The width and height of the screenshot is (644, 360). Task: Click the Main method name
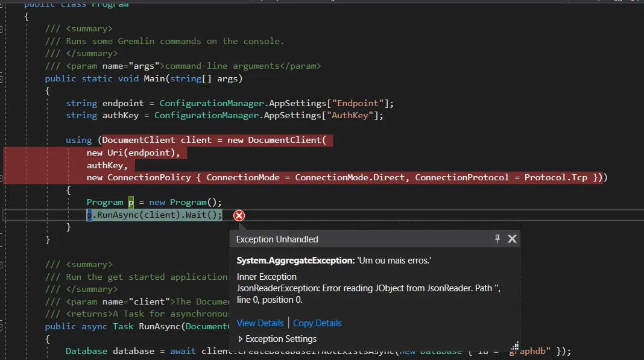pos(154,78)
